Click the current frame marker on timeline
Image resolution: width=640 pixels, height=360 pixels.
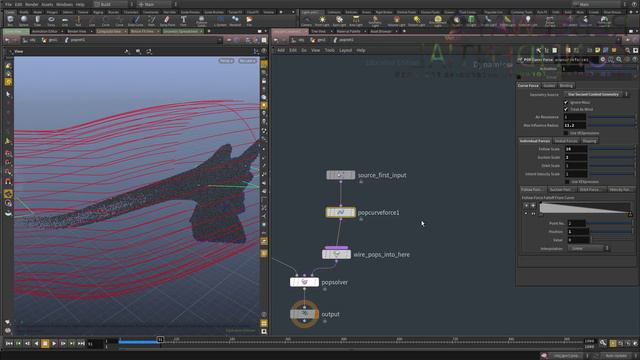160,339
